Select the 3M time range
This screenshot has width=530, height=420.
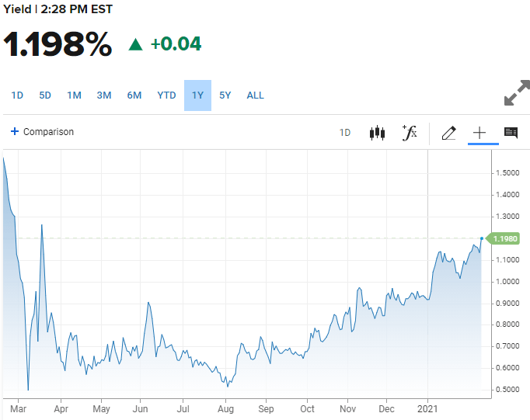coord(104,95)
